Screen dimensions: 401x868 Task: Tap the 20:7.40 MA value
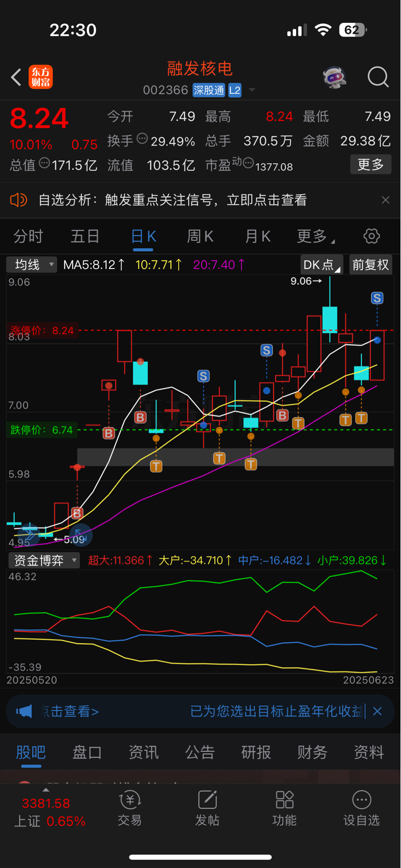tap(219, 265)
